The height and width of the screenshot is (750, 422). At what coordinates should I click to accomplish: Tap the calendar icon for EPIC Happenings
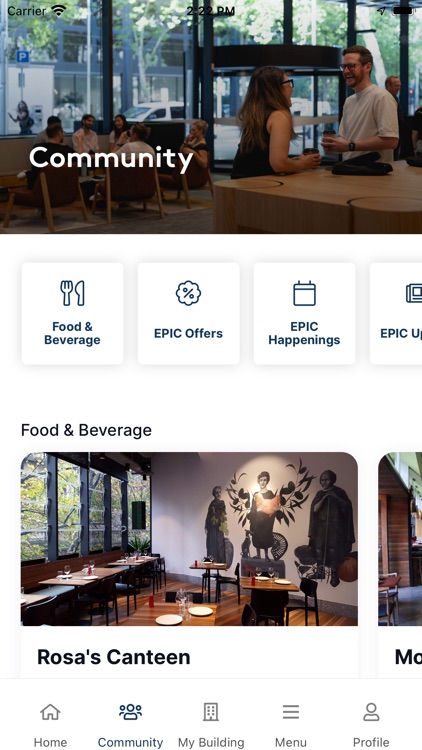pyautogui.click(x=304, y=293)
